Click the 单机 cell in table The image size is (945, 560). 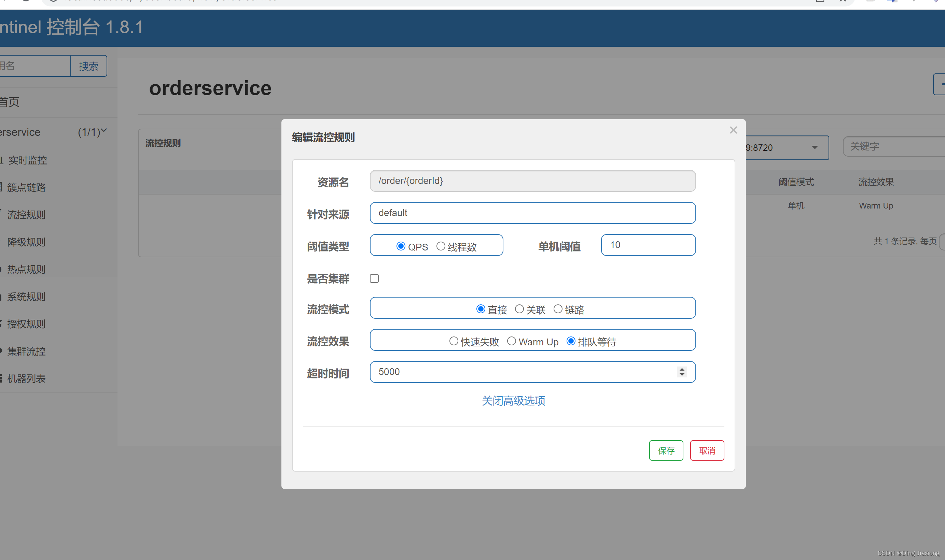click(x=796, y=206)
